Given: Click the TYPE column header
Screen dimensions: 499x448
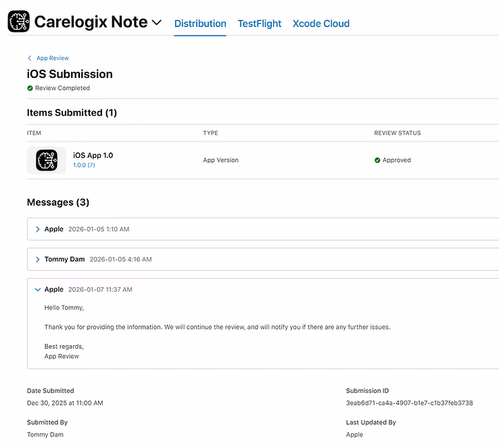Looking at the screenshot, I should 210,133.
